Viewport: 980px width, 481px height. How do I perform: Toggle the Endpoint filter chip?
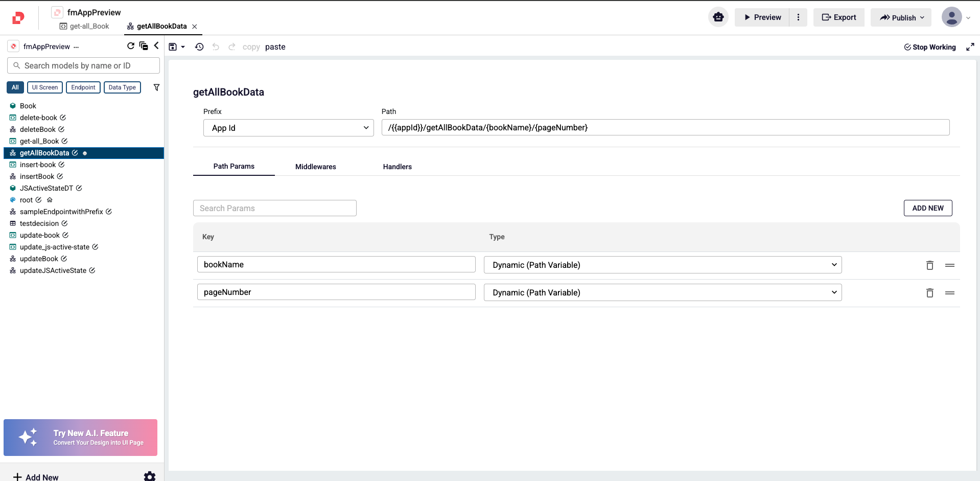coord(83,87)
